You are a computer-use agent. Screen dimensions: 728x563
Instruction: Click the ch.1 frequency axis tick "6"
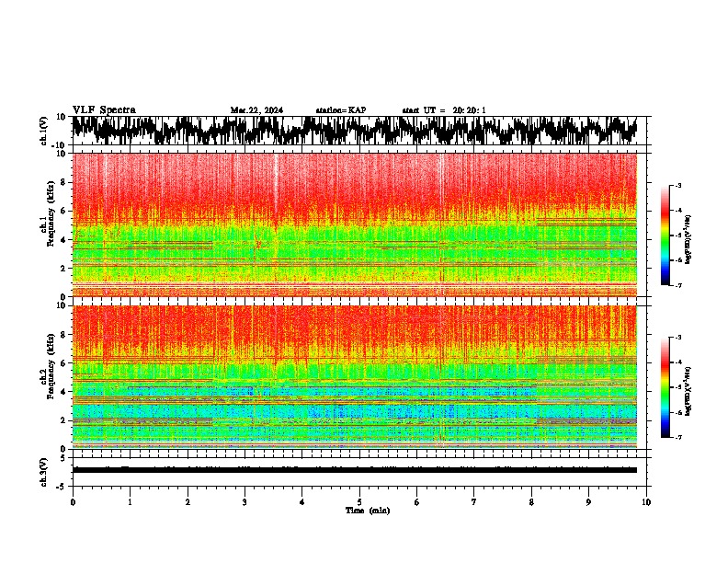click(64, 212)
